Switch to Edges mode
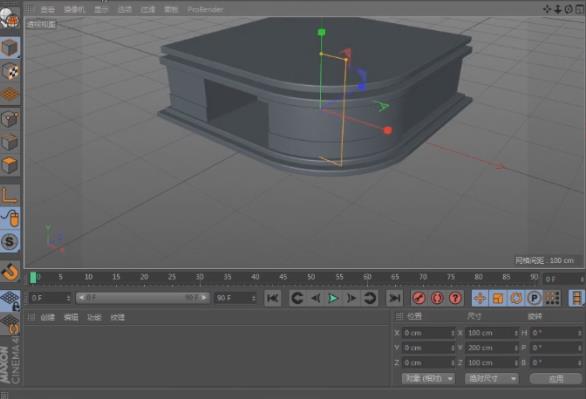 pyautogui.click(x=10, y=142)
